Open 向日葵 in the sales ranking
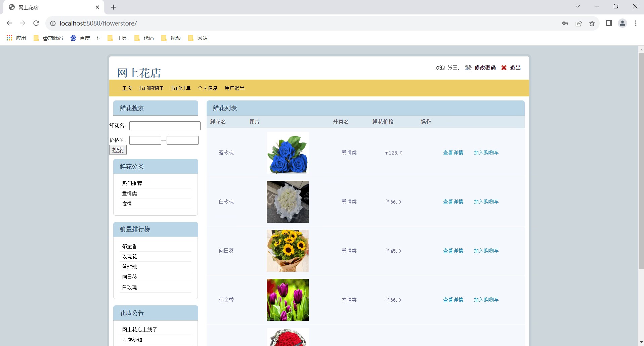The image size is (644, 346). click(x=129, y=277)
